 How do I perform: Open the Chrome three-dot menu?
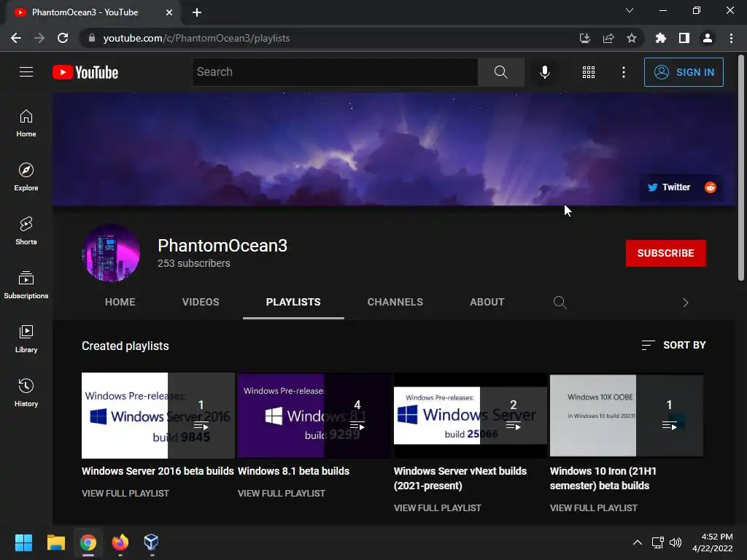pyautogui.click(x=731, y=38)
